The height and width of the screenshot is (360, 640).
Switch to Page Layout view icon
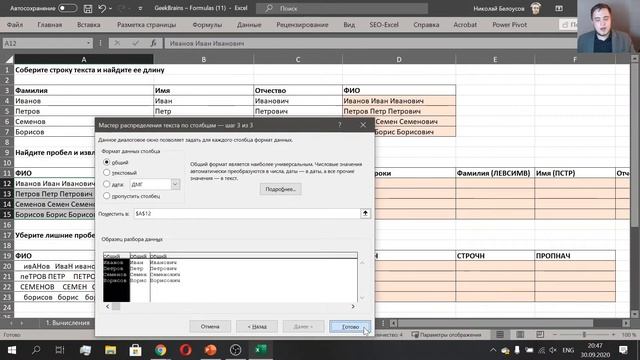(520, 335)
